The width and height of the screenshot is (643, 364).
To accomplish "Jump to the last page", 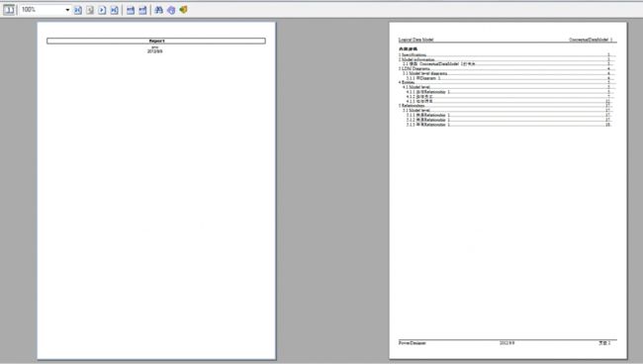I will click(x=115, y=10).
